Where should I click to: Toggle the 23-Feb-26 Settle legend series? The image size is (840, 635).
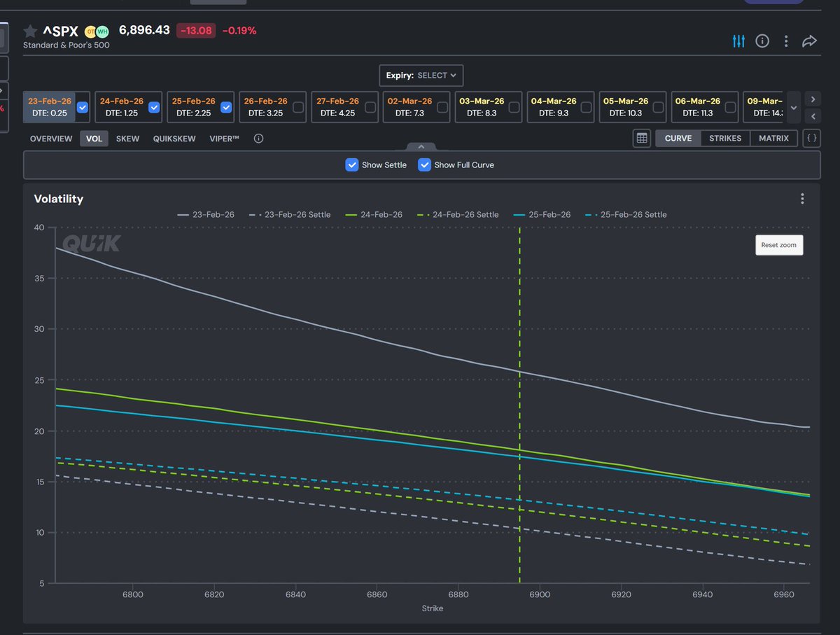coord(290,214)
